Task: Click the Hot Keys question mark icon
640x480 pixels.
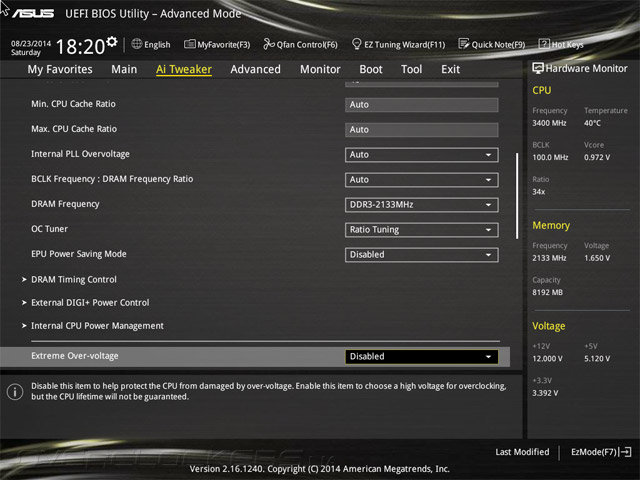Action: pyautogui.click(x=544, y=44)
